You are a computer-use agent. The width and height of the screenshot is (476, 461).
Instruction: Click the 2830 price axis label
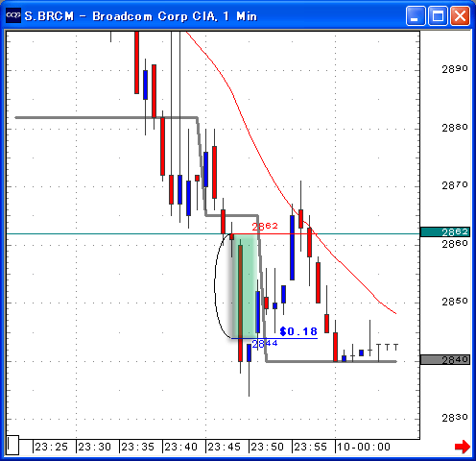pos(455,418)
